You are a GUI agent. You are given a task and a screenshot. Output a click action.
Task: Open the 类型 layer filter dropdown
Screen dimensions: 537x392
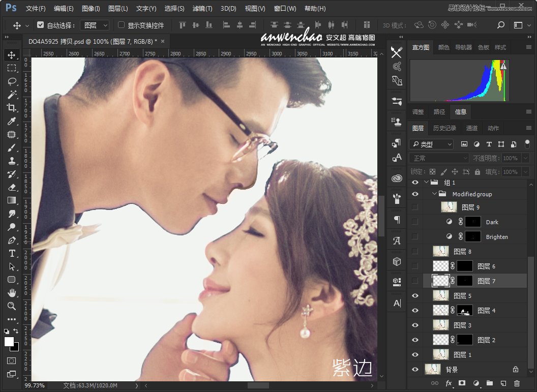[431, 144]
